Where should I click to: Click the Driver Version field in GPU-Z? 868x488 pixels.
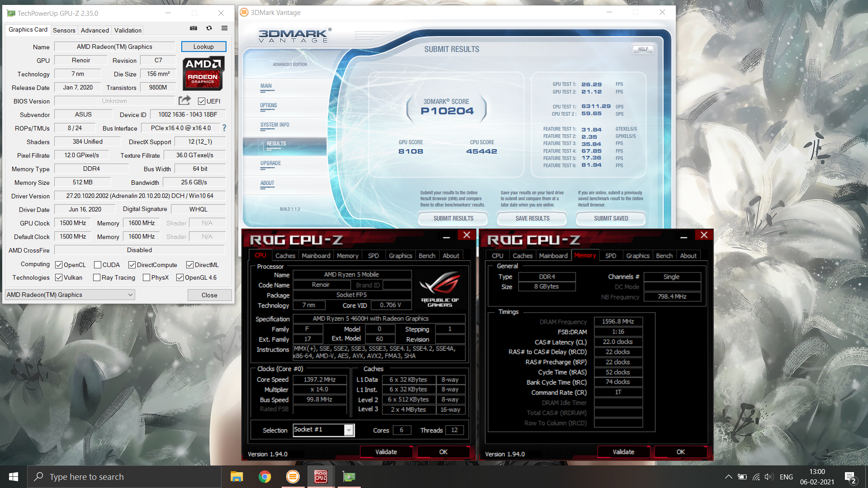(140, 196)
